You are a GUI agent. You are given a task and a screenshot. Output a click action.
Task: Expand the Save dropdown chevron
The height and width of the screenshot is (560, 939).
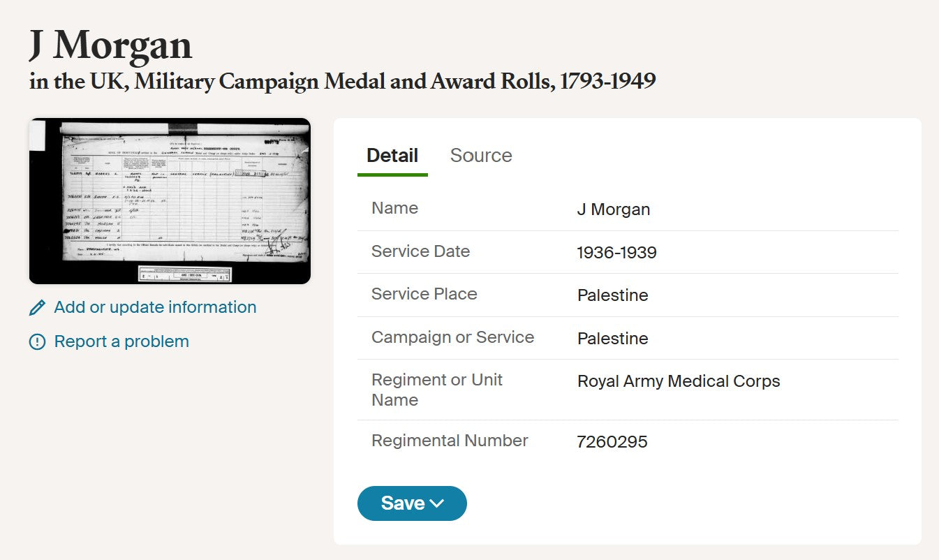438,503
